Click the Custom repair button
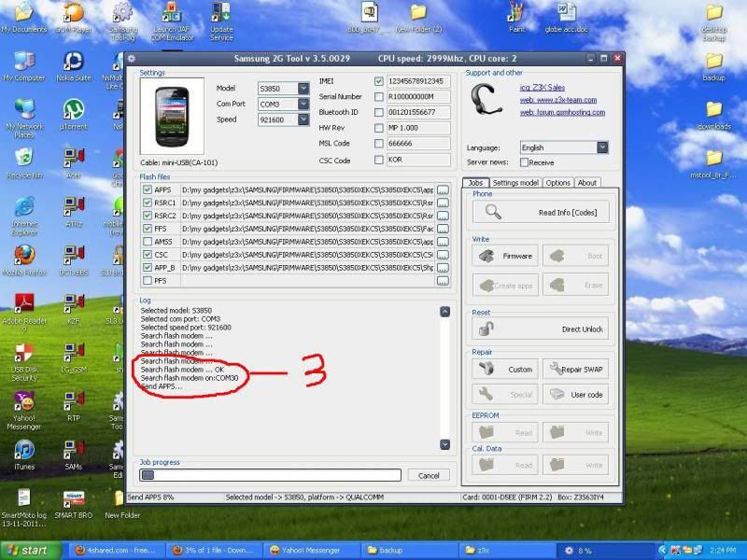This screenshot has height=560, width=747. pyautogui.click(x=505, y=369)
